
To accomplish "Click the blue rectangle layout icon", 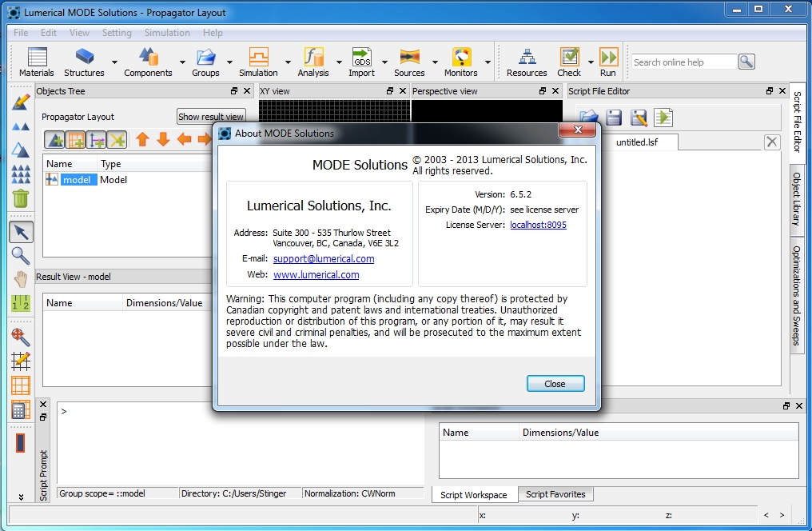I will point(21,443).
